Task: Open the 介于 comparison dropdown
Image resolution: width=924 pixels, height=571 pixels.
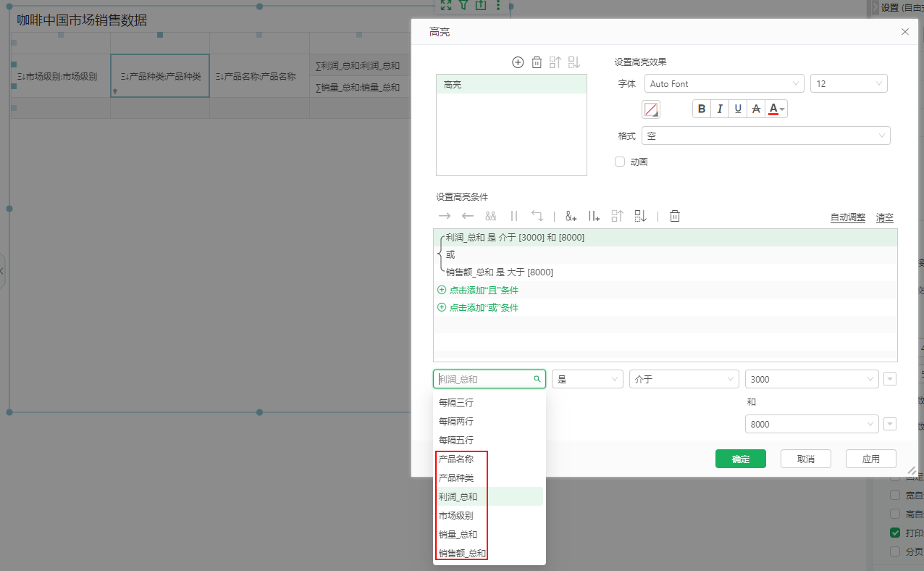Action: (x=684, y=379)
